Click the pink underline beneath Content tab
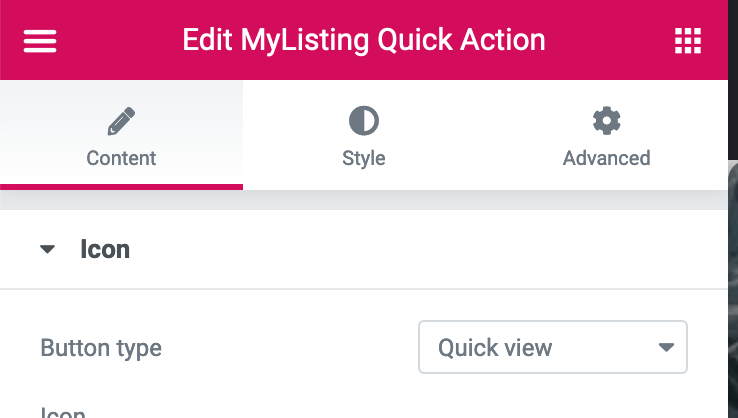This screenshot has width=738, height=418. coord(121,187)
